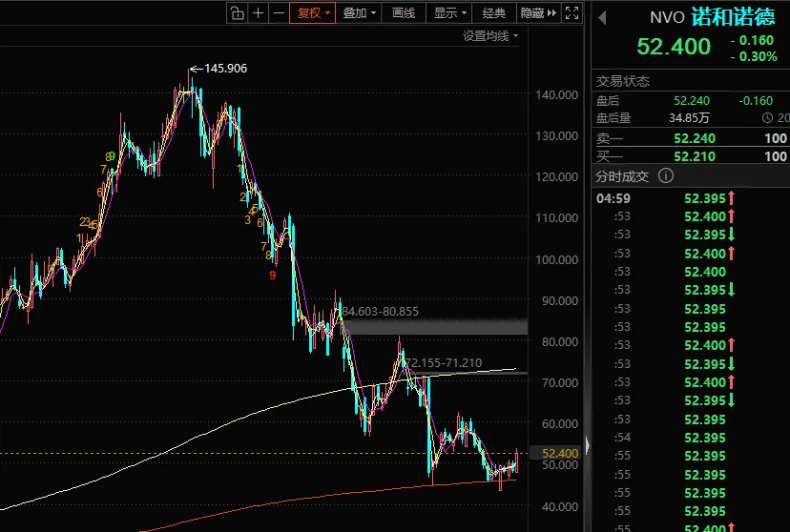Click the red 9 sequence marker
This screenshot has width=790, height=532.
(x=273, y=276)
